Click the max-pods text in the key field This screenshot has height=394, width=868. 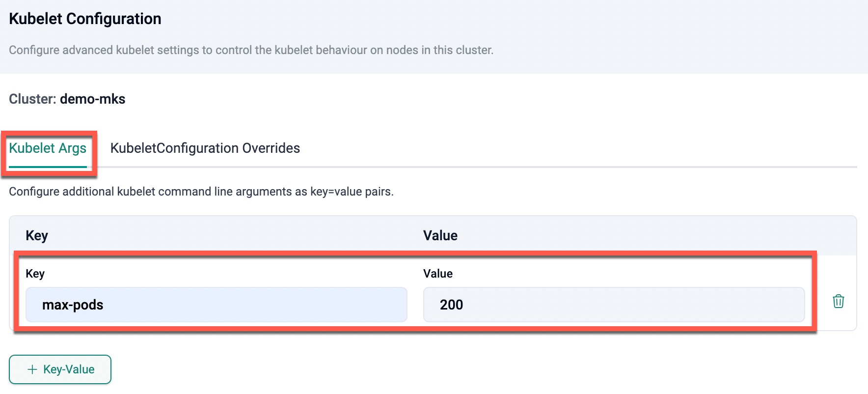point(73,305)
